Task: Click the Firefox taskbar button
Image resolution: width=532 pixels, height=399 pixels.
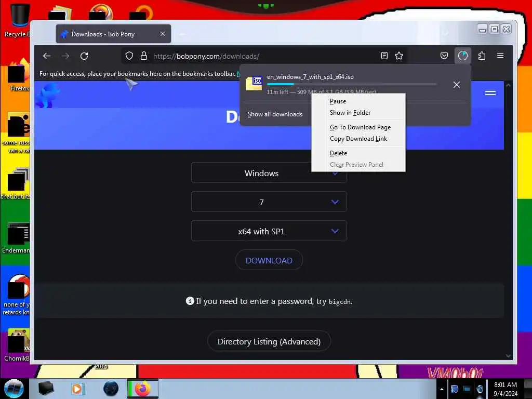Action: (143, 389)
